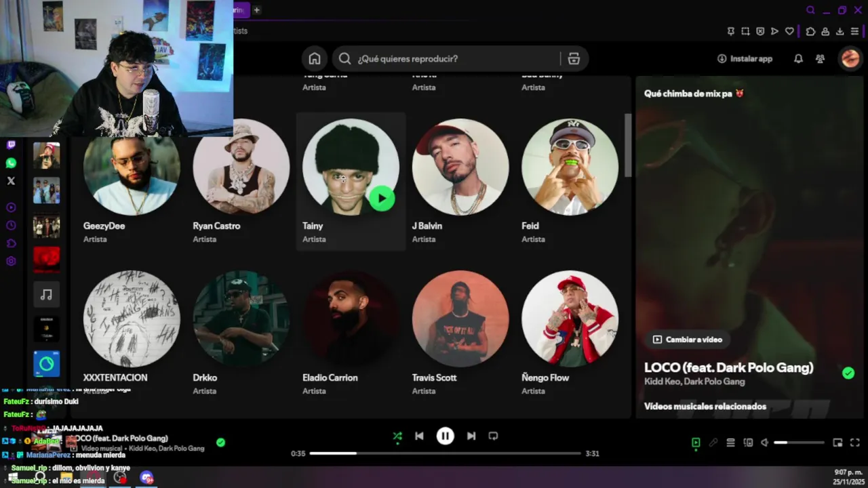Open Twitch in the browser sidebar
Viewport: 868px width, 488px height.
[x=11, y=145]
